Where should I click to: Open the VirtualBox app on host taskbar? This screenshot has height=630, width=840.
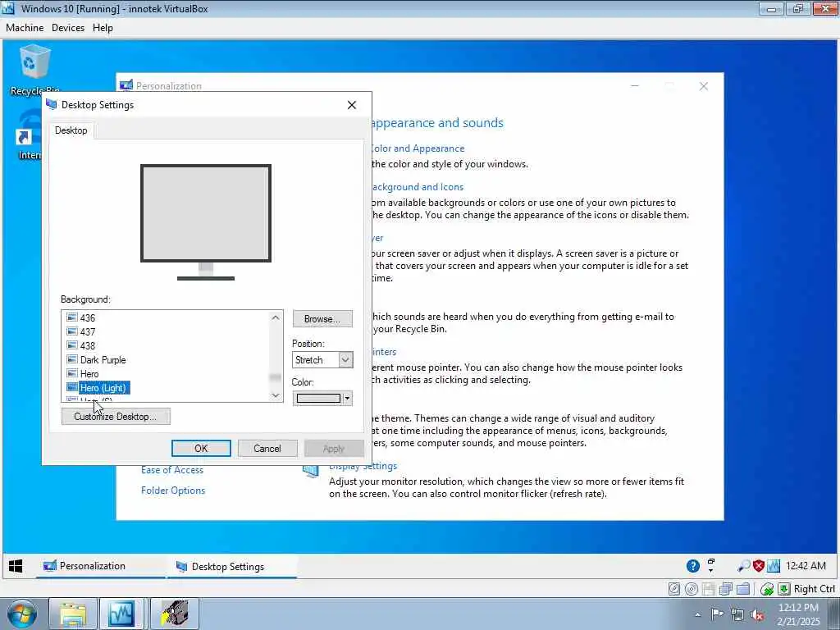(x=121, y=614)
